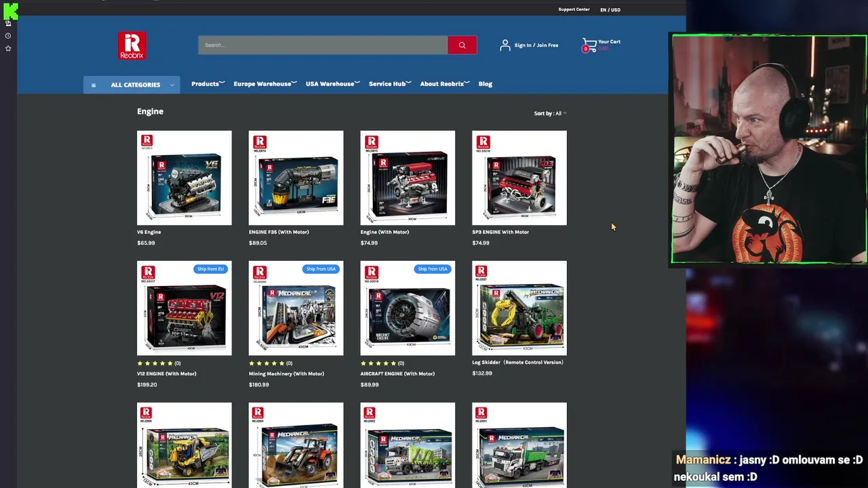This screenshot has height=488, width=868.
Task: Click the white and green semi truck image
Action: (x=519, y=445)
